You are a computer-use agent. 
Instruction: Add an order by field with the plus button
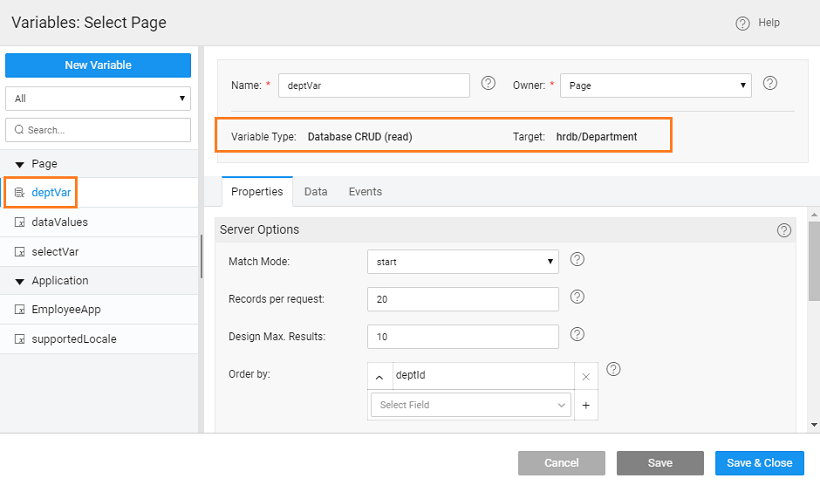point(586,406)
